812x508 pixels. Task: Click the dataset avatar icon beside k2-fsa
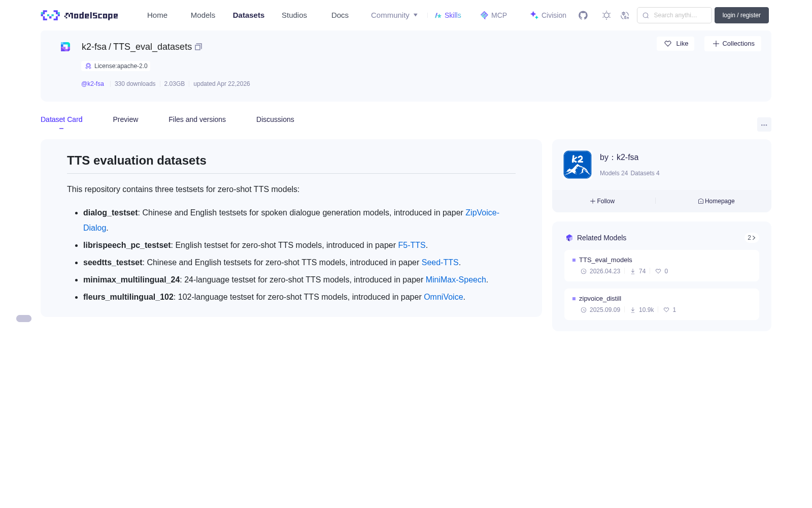coord(65,47)
